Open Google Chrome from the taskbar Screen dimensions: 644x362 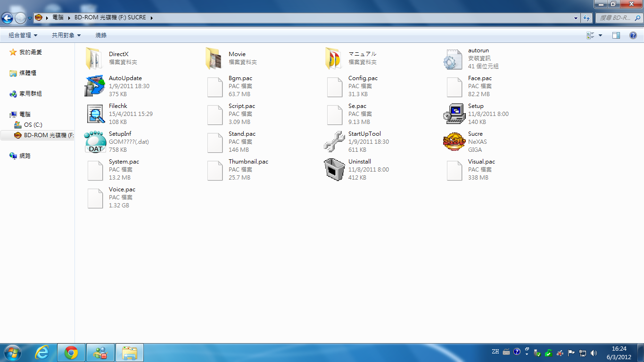pyautogui.click(x=71, y=353)
